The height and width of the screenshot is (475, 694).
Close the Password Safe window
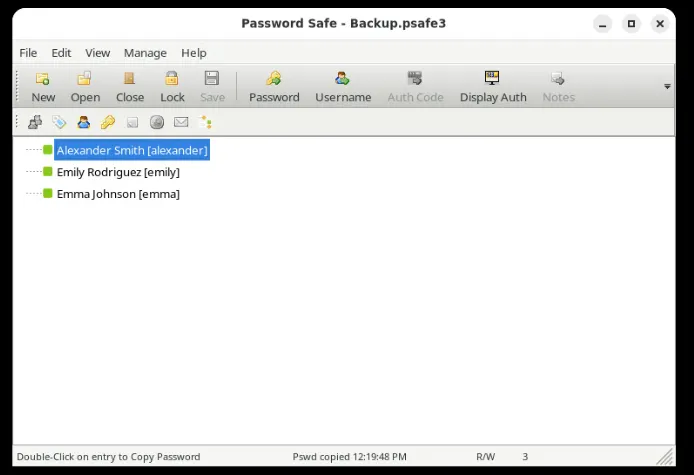point(659,23)
